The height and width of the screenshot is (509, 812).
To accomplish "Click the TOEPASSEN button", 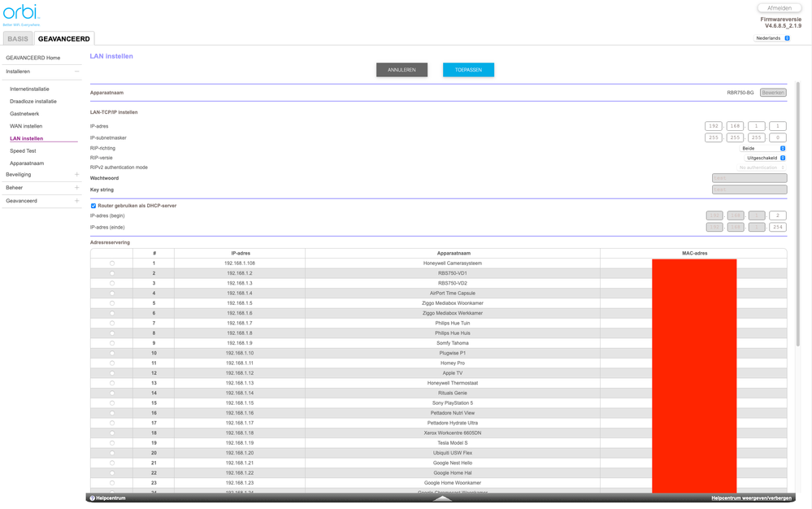I will pyautogui.click(x=468, y=70).
